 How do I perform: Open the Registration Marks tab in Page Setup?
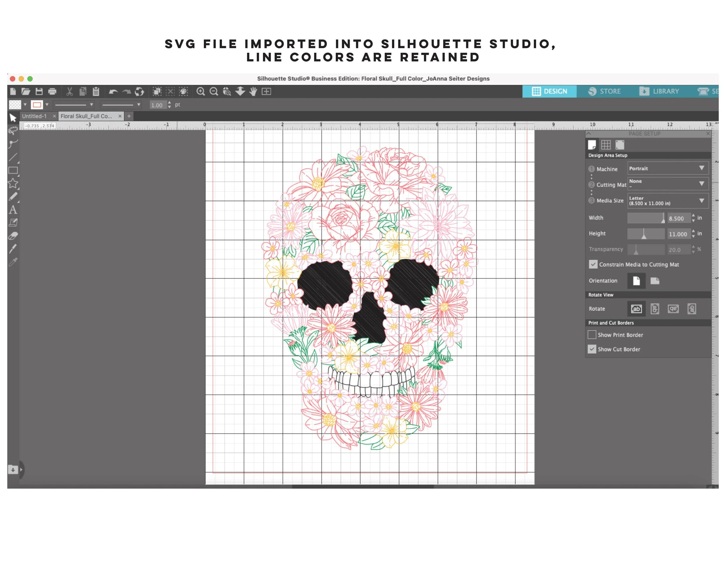point(620,145)
